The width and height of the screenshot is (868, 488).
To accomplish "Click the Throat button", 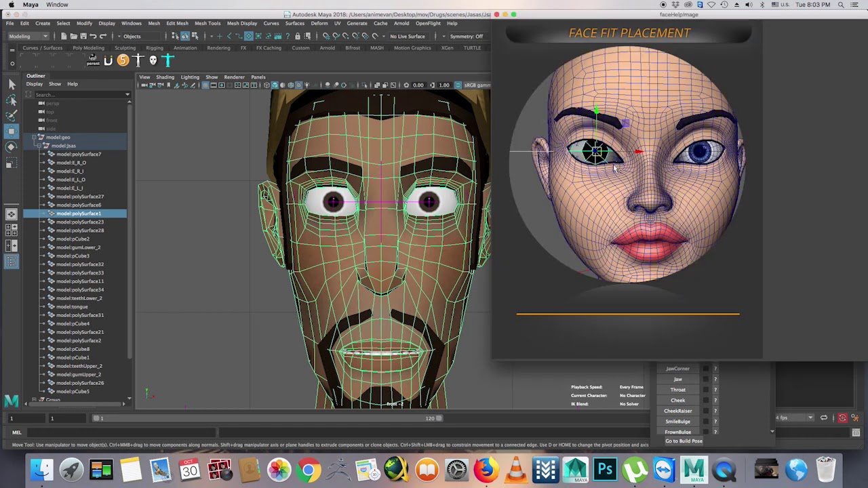I will [678, 390].
